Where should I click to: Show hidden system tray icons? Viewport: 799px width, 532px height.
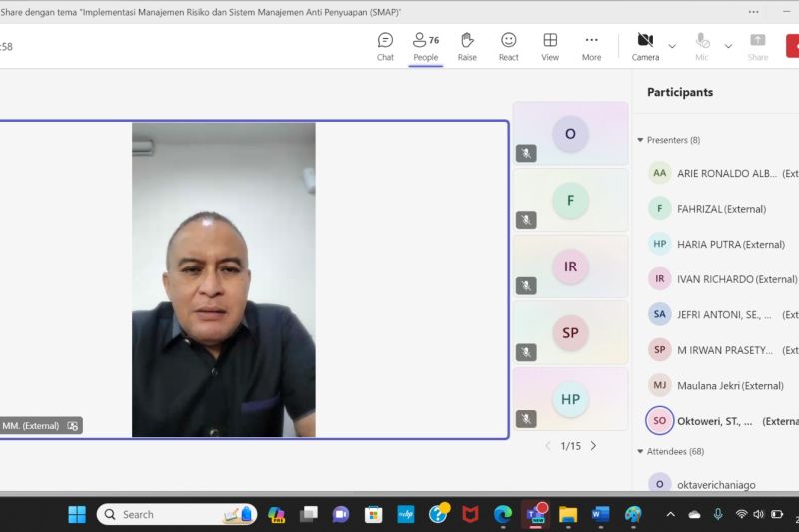(671, 514)
